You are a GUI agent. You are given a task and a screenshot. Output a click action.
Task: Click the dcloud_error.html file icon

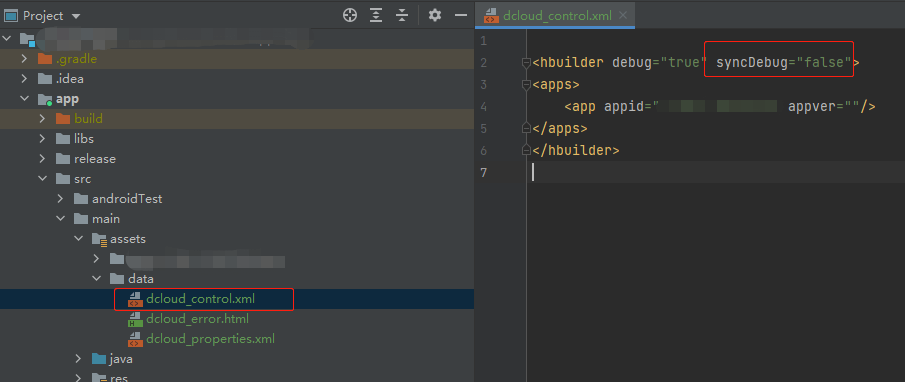click(134, 319)
